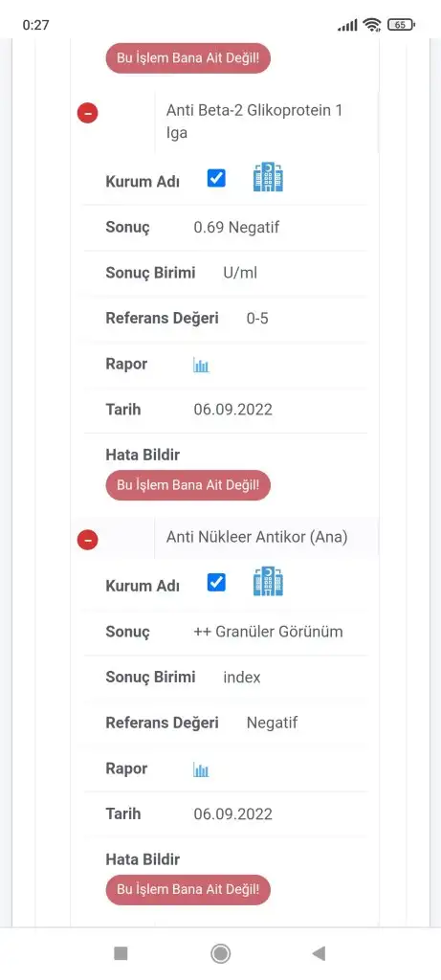
Task: Select the Anti Beta-2 Glikoprotein 1 Iga title
Action: 254,122
